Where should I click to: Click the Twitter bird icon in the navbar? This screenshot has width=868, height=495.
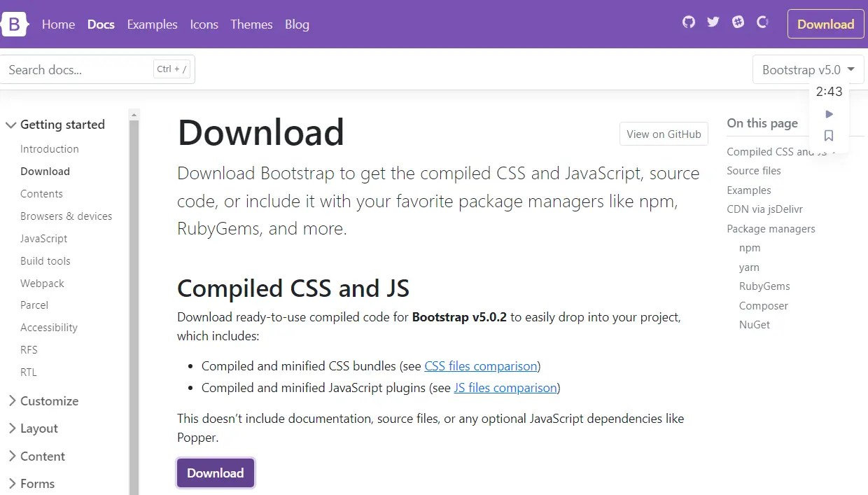click(713, 22)
